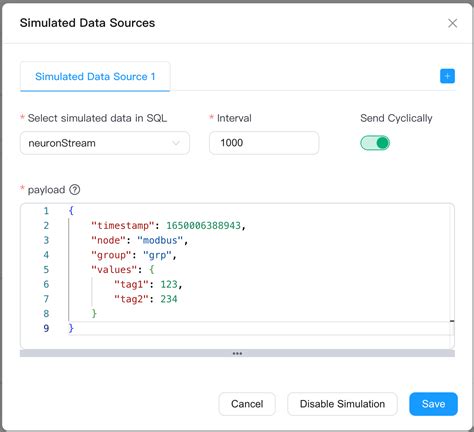Click the tag2 value 234 in editor
474x432 pixels.
(x=169, y=299)
